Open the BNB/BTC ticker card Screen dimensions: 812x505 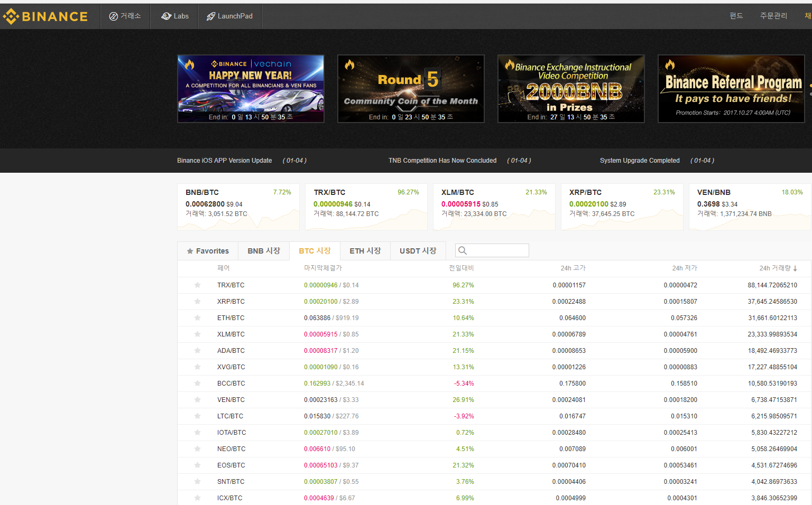point(238,207)
